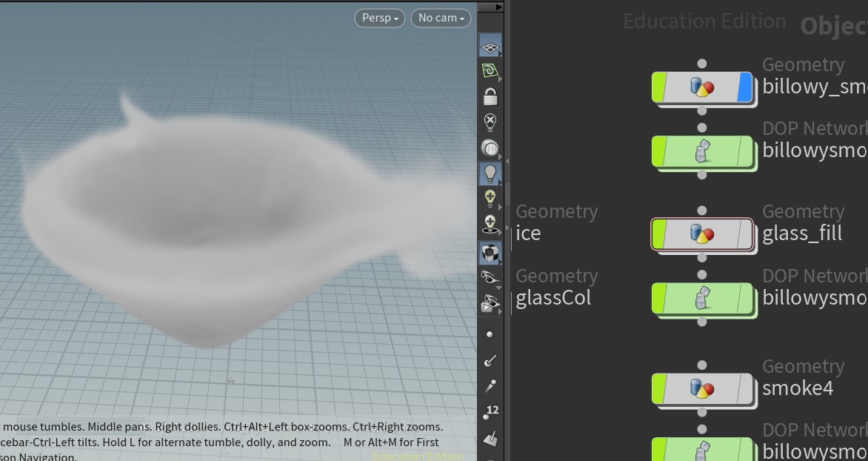
Task: Open the Persp view dropdown
Action: point(380,18)
